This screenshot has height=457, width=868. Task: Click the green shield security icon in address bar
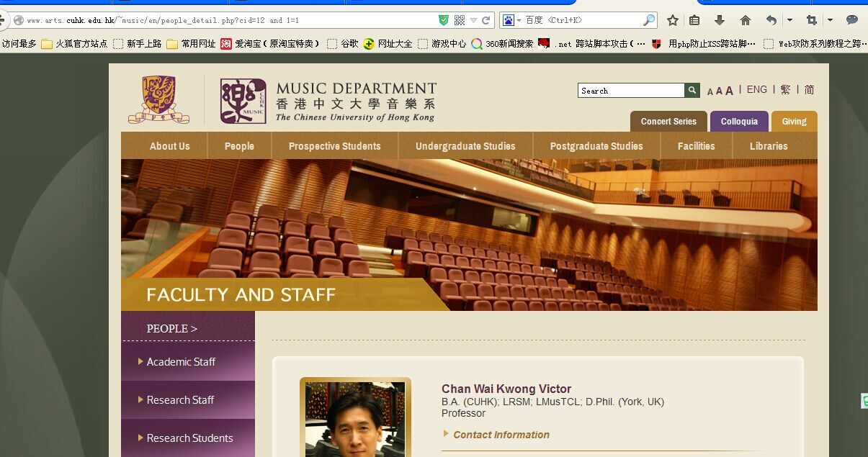[444, 20]
